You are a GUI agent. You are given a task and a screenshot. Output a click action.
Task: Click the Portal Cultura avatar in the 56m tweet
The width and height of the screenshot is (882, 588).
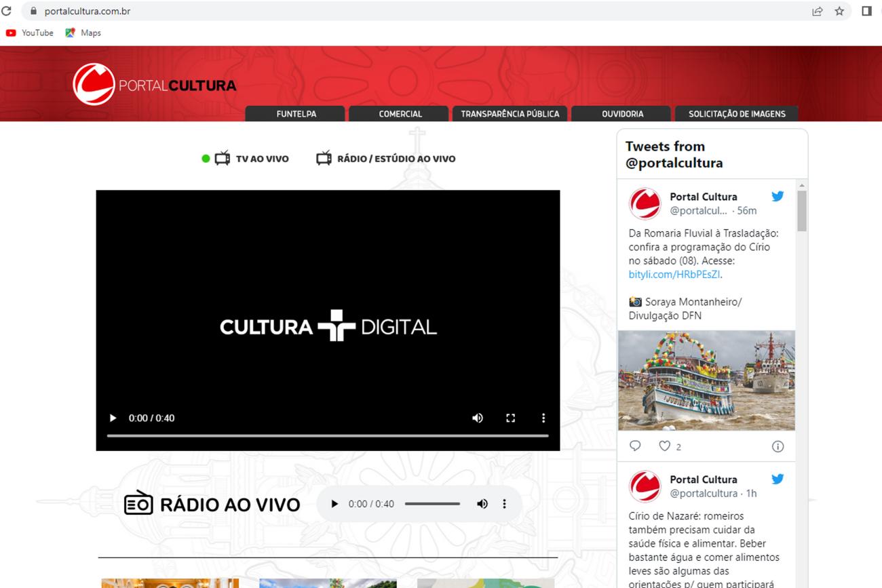click(645, 203)
